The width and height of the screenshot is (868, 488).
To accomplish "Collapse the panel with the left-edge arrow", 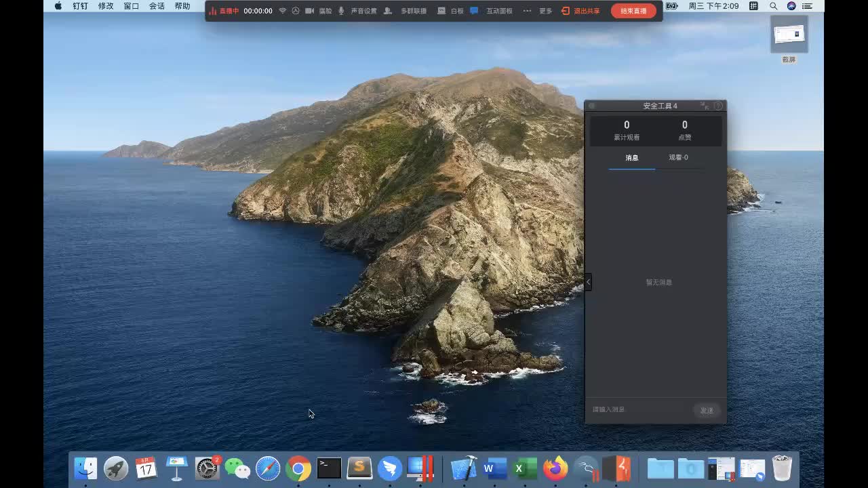I will click(x=588, y=281).
